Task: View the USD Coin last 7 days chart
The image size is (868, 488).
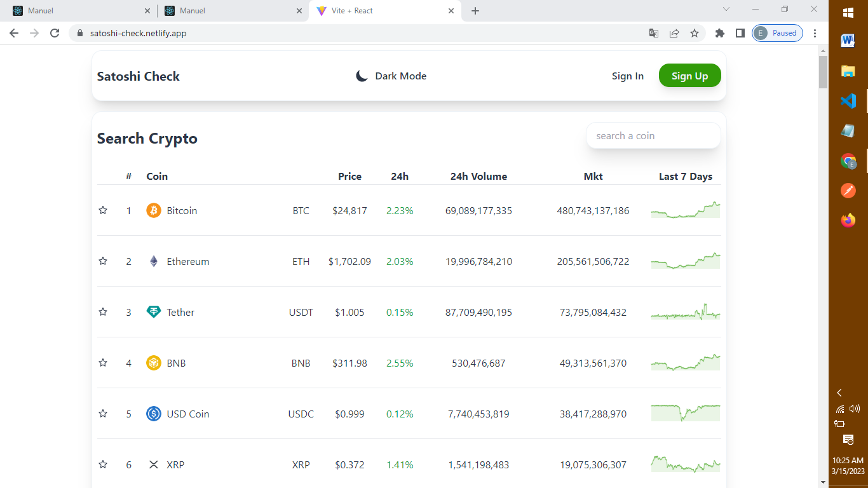Action: tap(686, 414)
